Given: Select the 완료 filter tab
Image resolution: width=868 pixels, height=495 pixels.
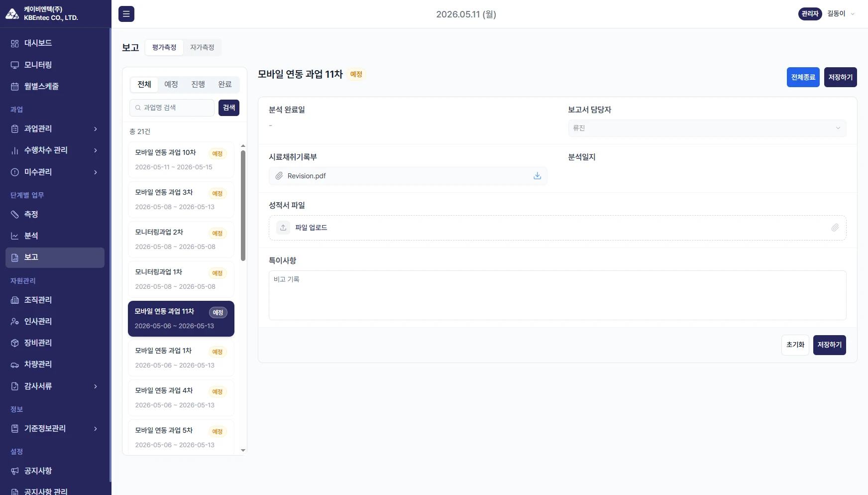Looking at the screenshot, I should [x=225, y=84].
